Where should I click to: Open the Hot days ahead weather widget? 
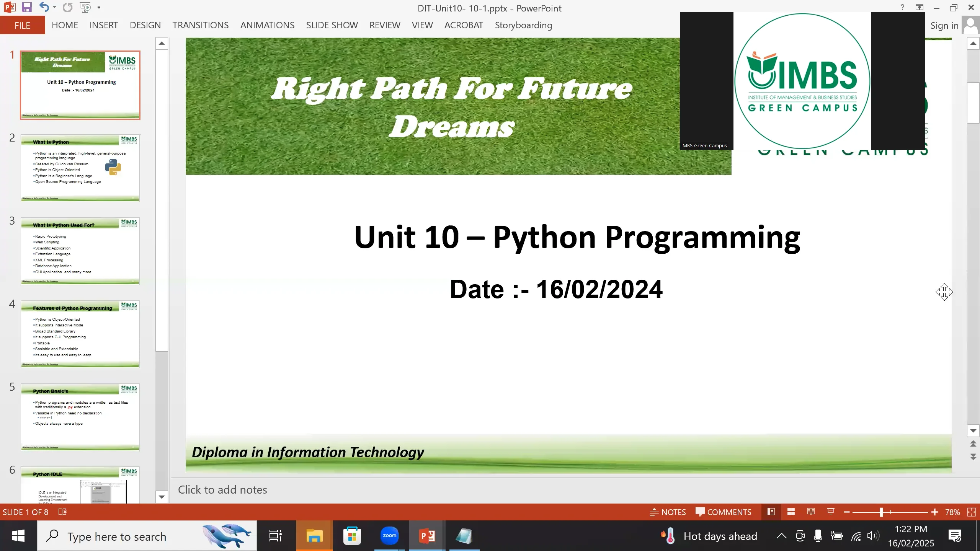[x=709, y=536]
